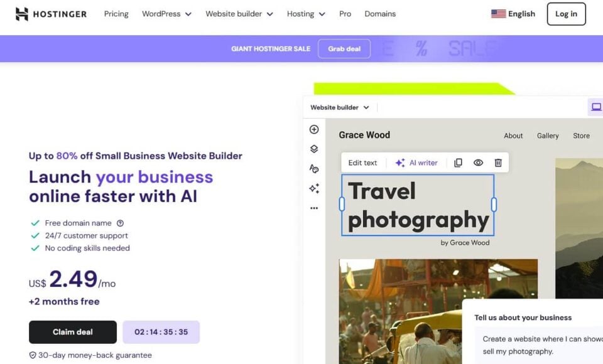Screen dimensions: 603x364
Task: Click the GIANT HOSTINGER SALE text
Action: [271, 49]
